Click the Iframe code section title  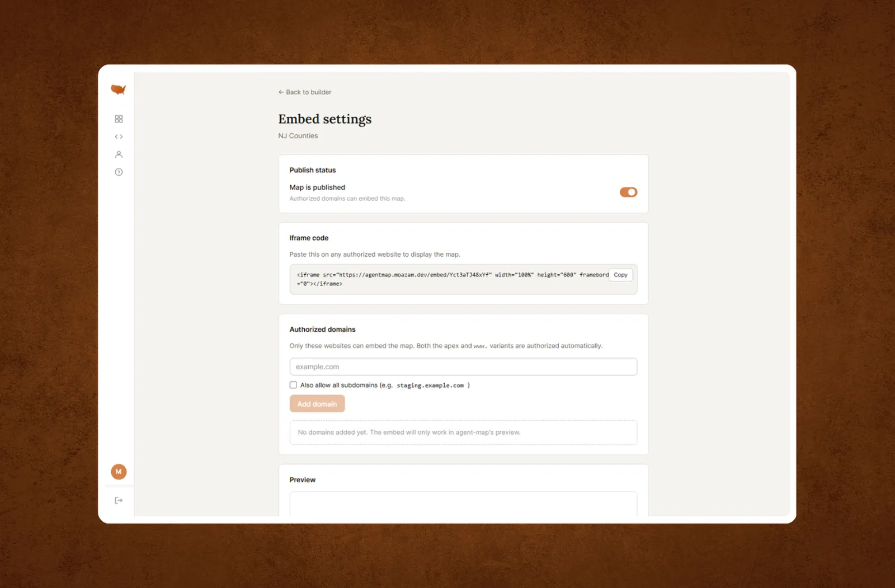tap(309, 238)
